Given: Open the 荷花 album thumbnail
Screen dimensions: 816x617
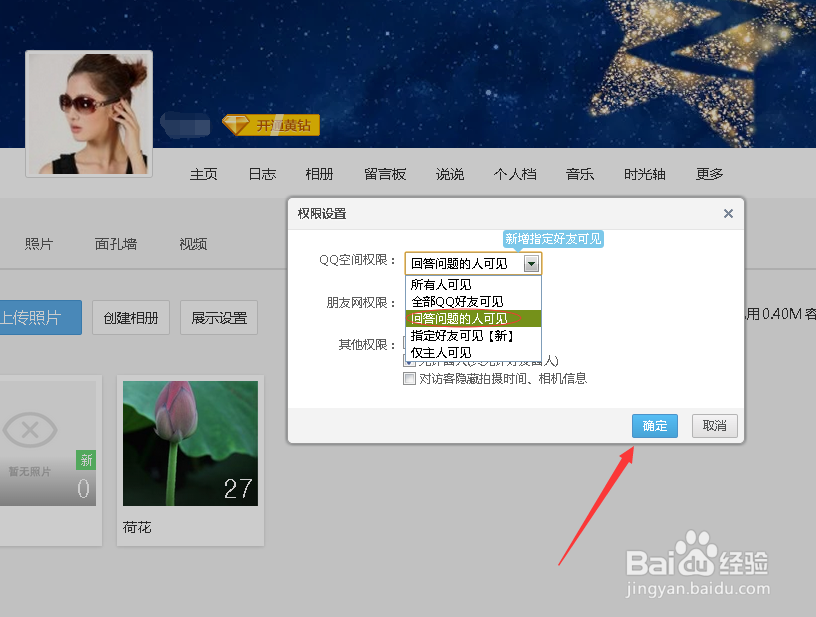Looking at the screenshot, I should pos(190,443).
